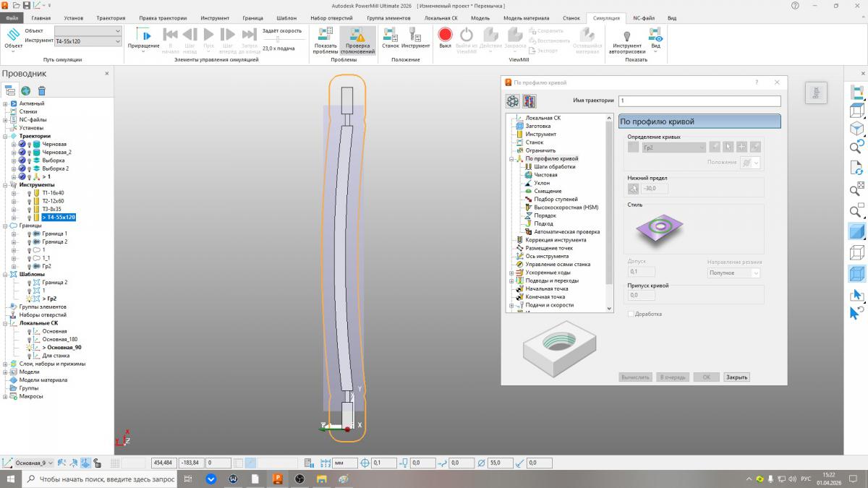Collapse the Траектории tree node
The image size is (868, 488).
click(x=5, y=136)
